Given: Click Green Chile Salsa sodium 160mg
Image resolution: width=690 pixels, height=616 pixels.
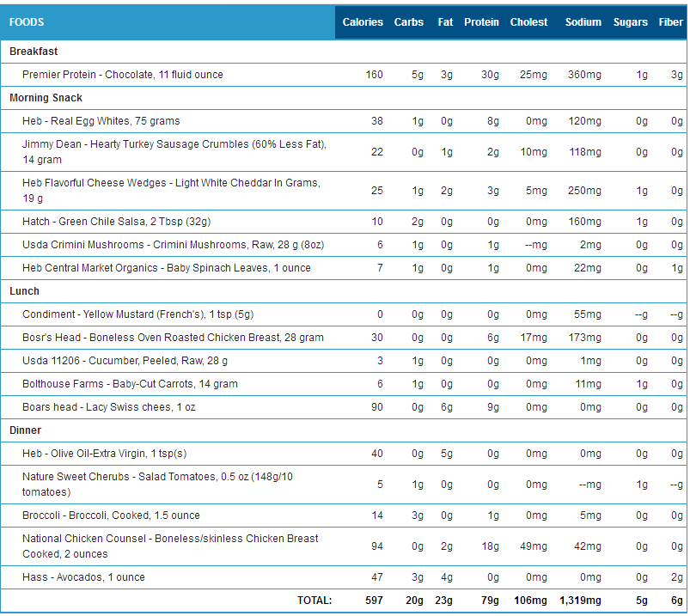Looking at the screenshot, I should click(584, 222).
